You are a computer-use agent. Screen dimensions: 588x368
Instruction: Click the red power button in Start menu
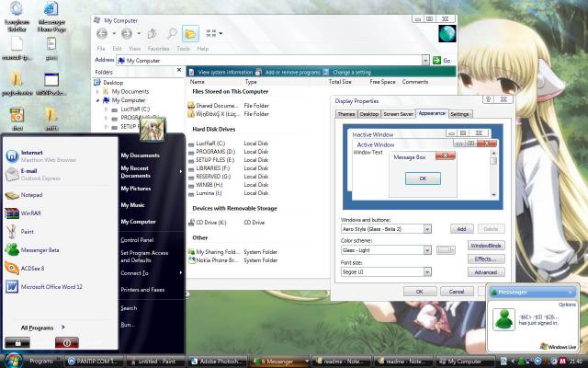(x=67, y=342)
